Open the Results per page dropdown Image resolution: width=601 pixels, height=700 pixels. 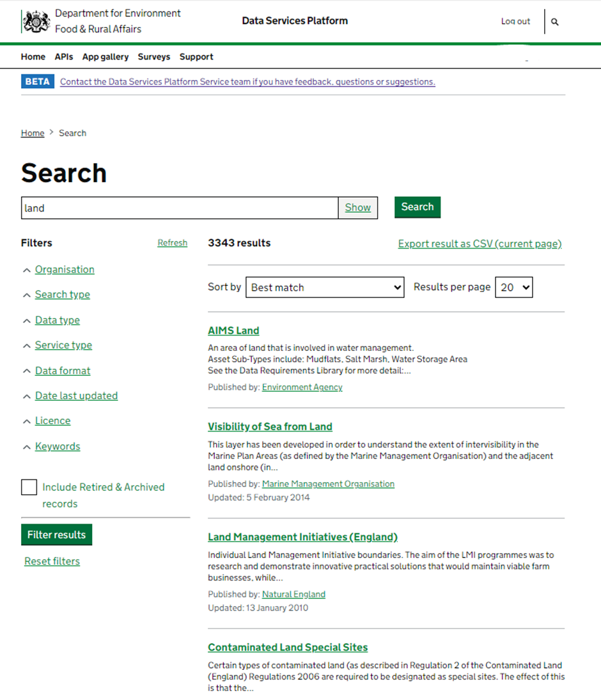514,288
